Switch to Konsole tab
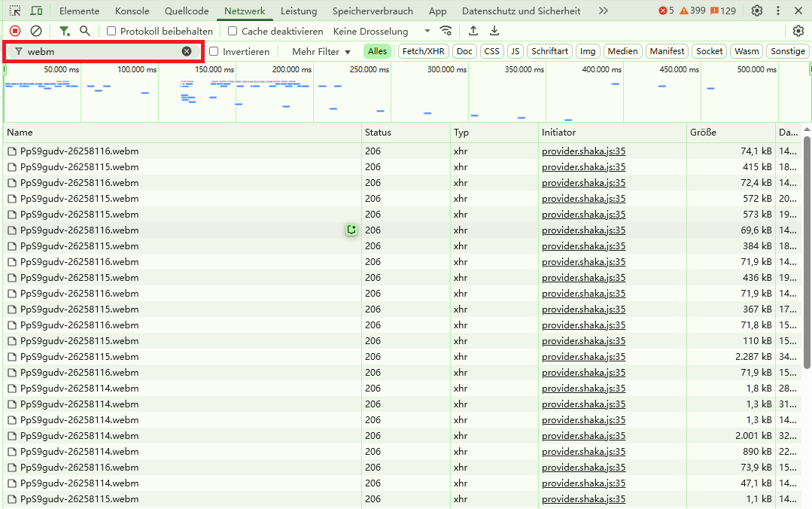812x509 pixels. (x=132, y=11)
